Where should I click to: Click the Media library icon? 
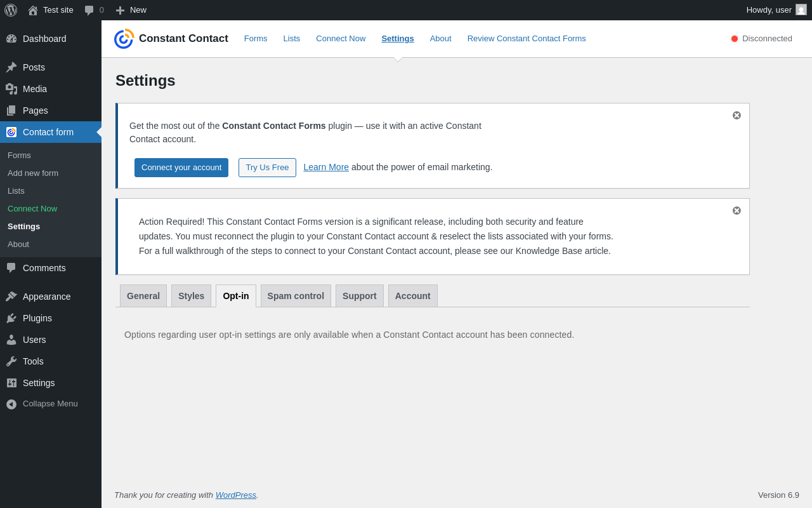[11, 89]
